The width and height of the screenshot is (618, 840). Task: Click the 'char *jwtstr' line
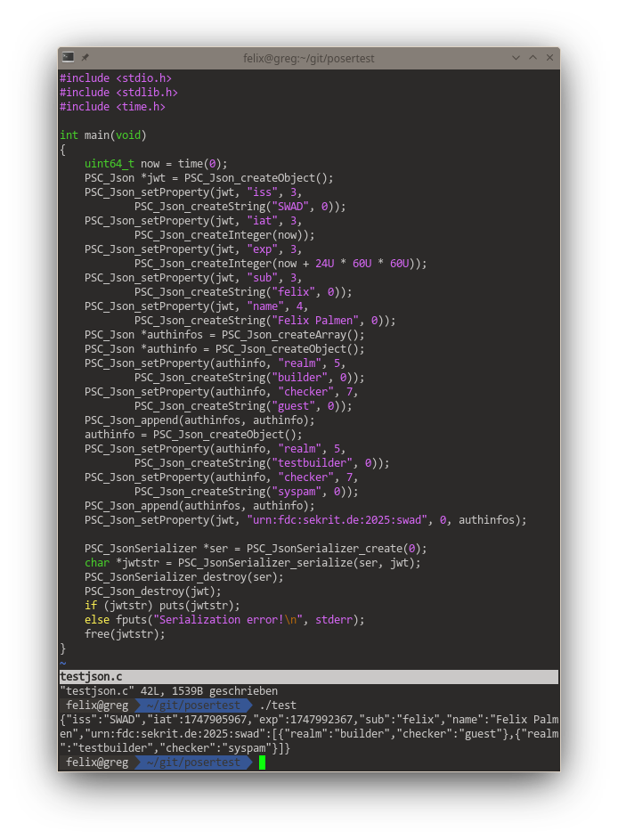[x=252, y=562]
